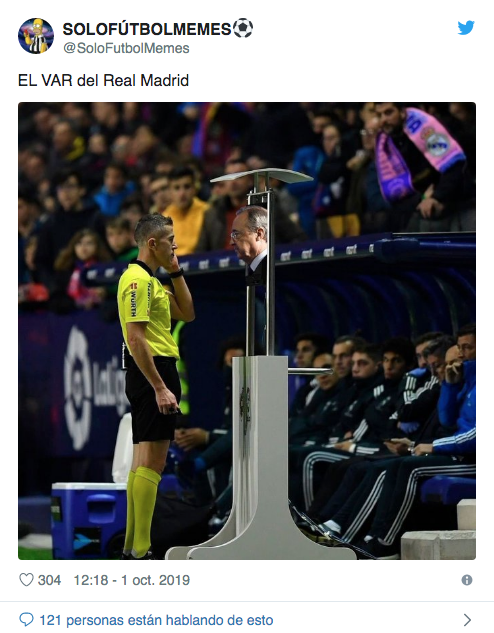
Task: Open the Twitter bird logo link
Action: tap(466, 28)
